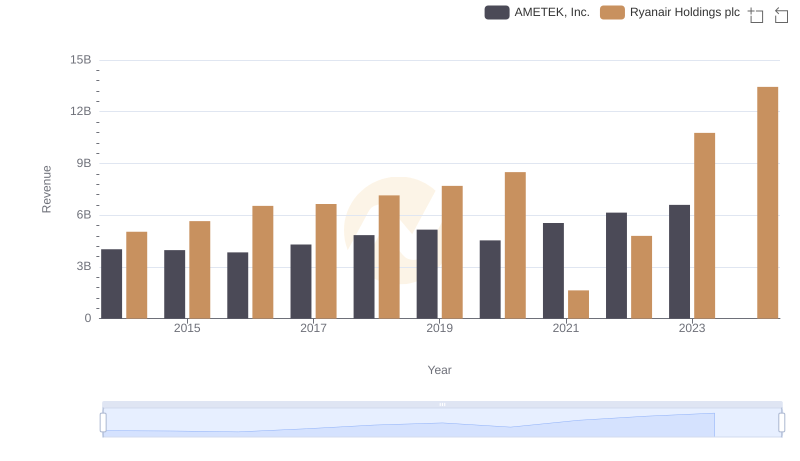Click the zoom reset restore icon
The width and height of the screenshot is (800, 461).
tap(781, 15)
